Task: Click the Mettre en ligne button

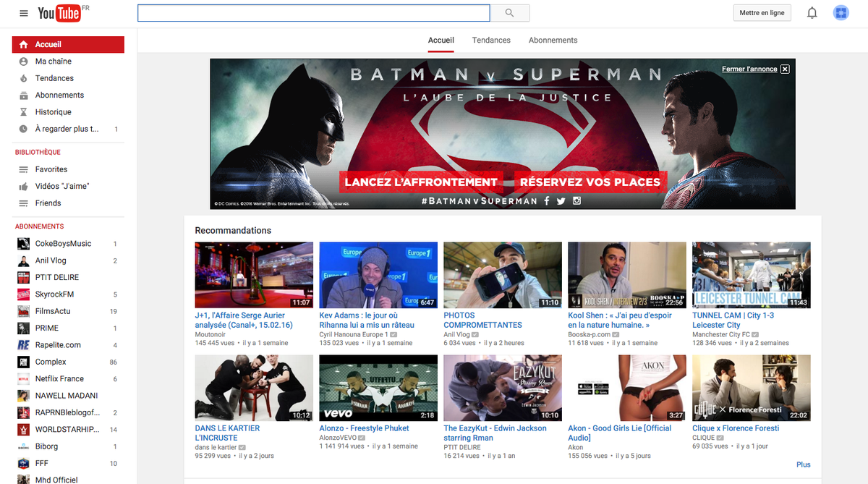Action: [x=762, y=13]
